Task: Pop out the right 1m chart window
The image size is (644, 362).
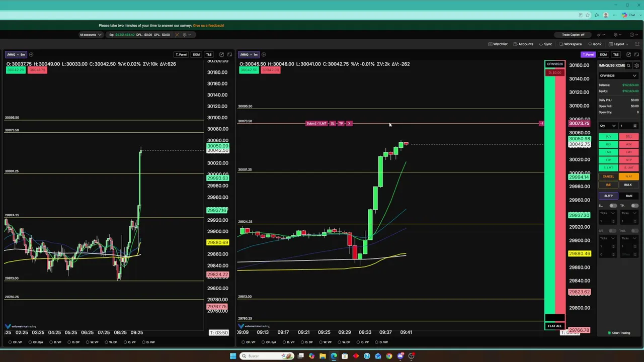Action: tap(628, 54)
